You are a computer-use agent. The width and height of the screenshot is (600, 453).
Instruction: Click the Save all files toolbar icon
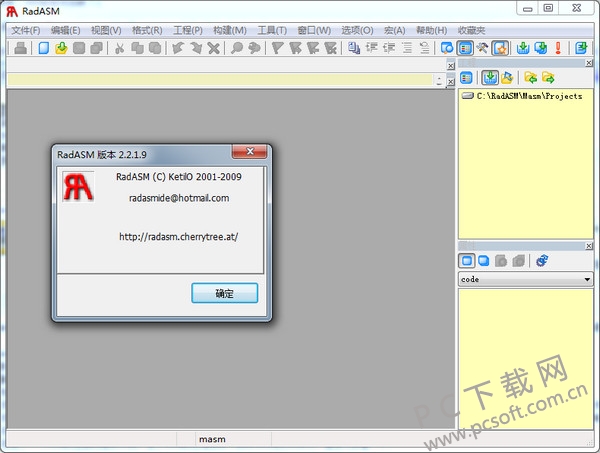pyautogui.click(x=96, y=48)
